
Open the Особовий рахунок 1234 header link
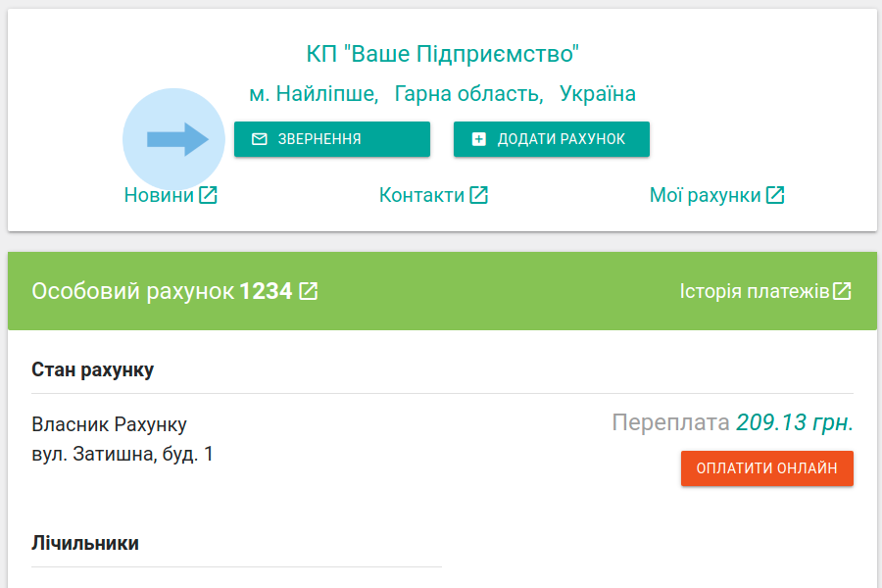pyautogui.click(x=162, y=291)
